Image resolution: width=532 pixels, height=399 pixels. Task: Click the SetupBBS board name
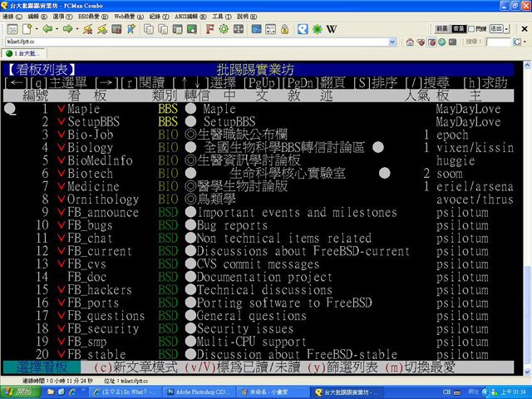pos(94,122)
